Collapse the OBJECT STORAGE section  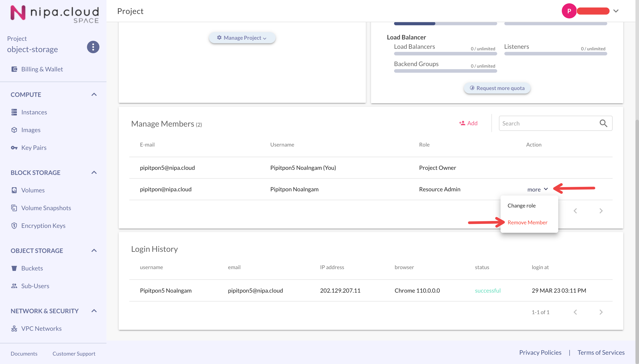94,250
